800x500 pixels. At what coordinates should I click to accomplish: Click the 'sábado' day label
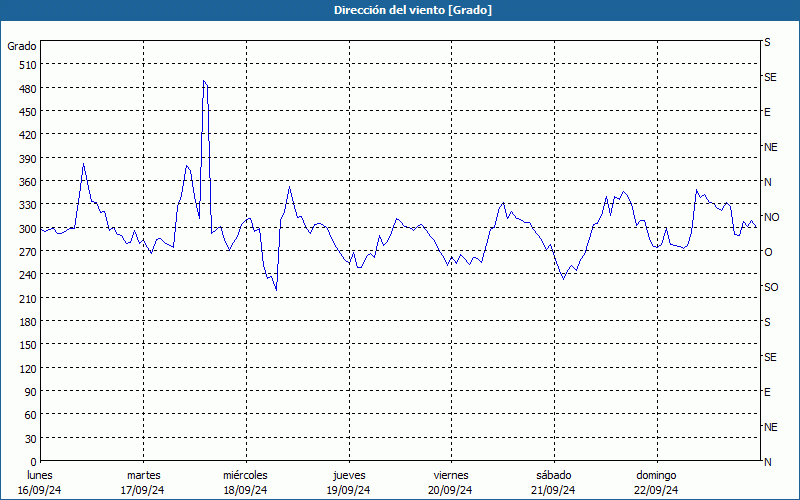pyautogui.click(x=554, y=476)
